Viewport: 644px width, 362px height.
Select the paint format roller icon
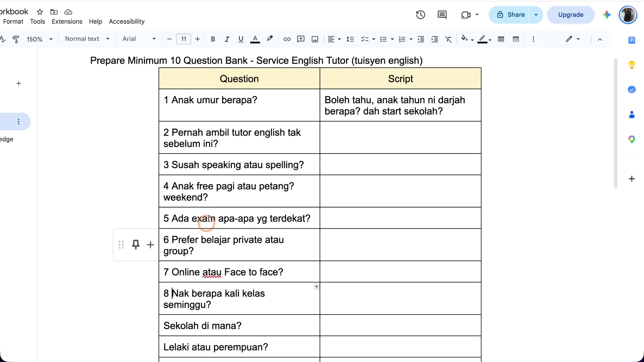tap(16, 39)
